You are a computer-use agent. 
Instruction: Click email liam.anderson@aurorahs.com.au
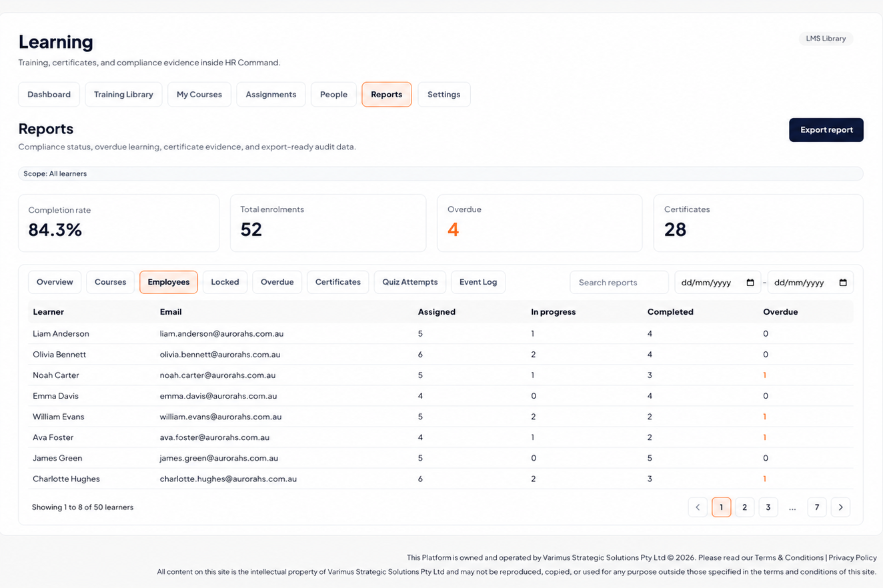221,333
